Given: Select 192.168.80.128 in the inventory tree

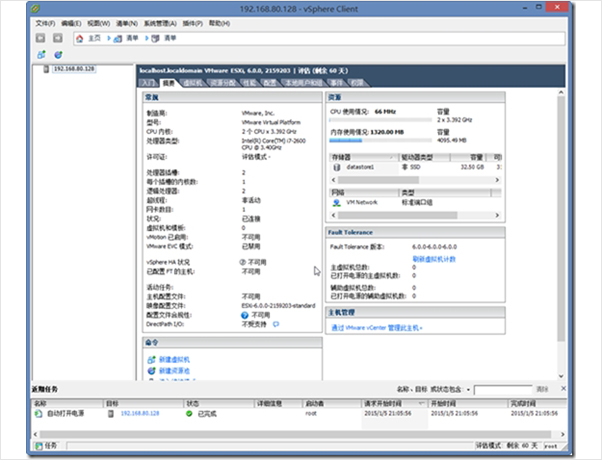Looking at the screenshot, I should coord(74,69).
